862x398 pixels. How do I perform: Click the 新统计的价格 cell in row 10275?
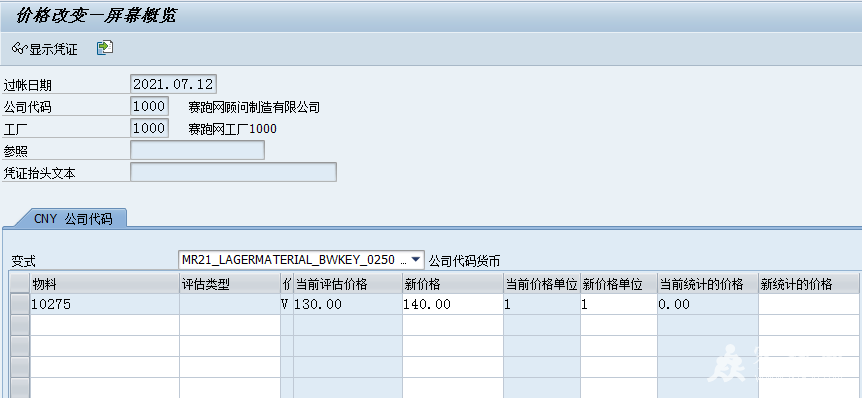808,304
